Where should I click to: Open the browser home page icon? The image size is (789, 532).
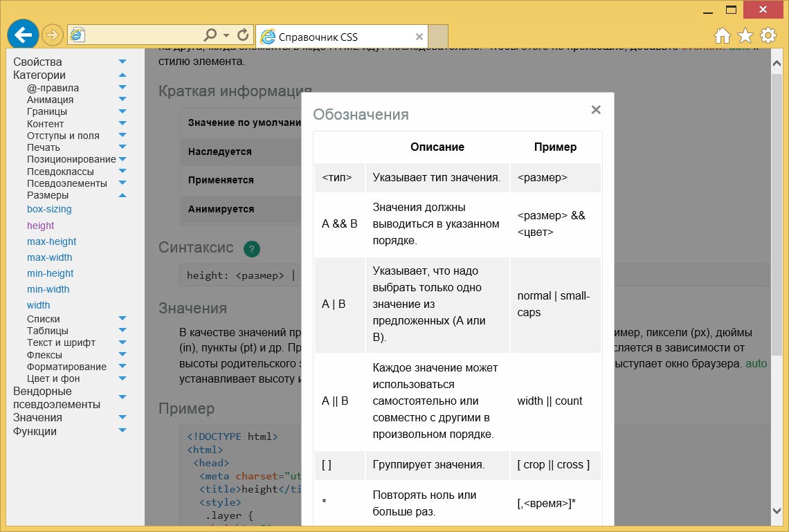point(723,35)
